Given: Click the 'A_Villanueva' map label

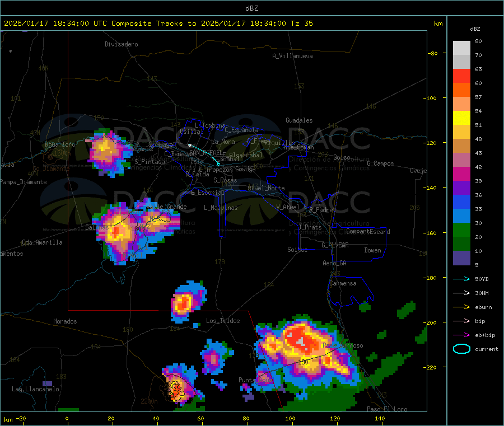Looking at the screenshot, I should [292, 56].
